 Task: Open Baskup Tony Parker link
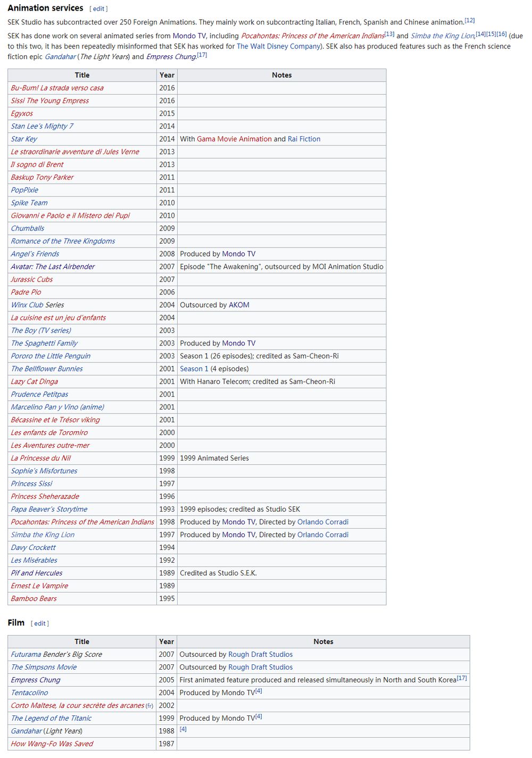43,177
